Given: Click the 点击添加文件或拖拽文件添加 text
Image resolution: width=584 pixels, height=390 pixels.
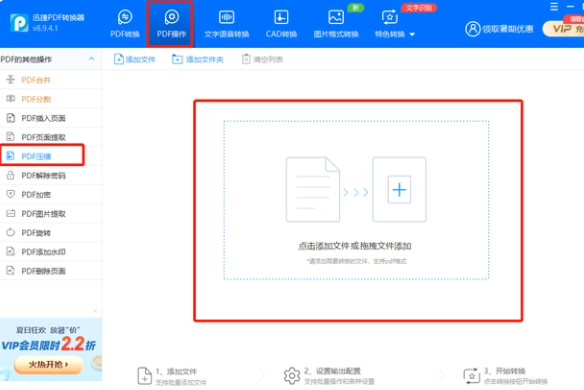Looking at the screenshot, I should pyautogui.click(x=355, y=246).
